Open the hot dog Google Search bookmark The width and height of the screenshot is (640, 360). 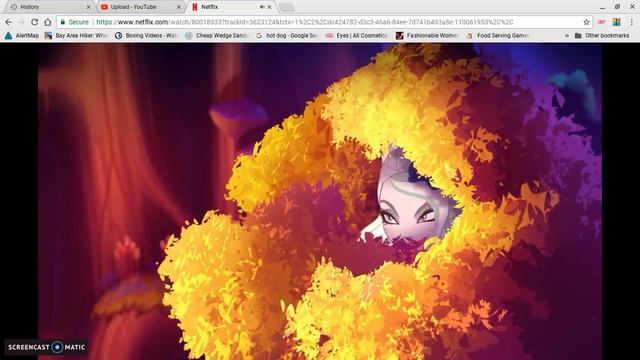point(287,36)
